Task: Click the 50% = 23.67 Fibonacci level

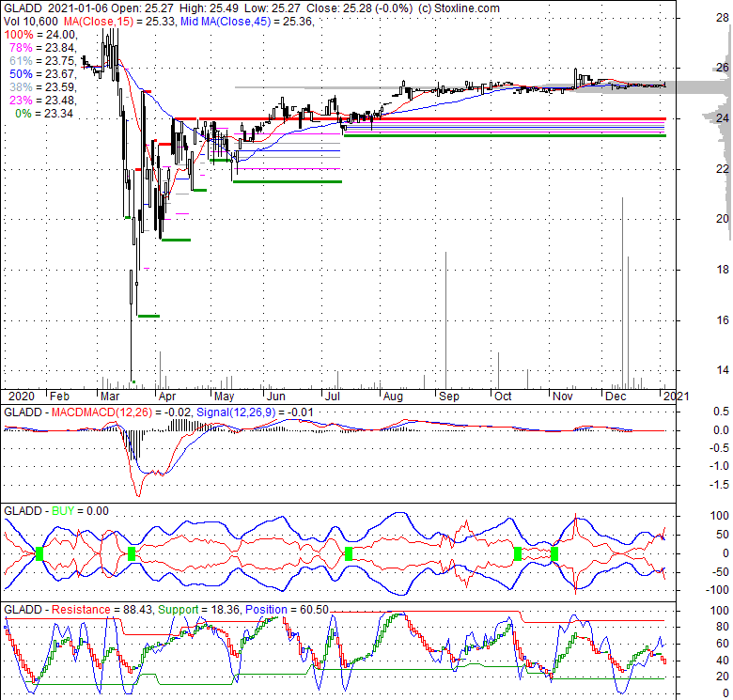Action: [42, 74]
